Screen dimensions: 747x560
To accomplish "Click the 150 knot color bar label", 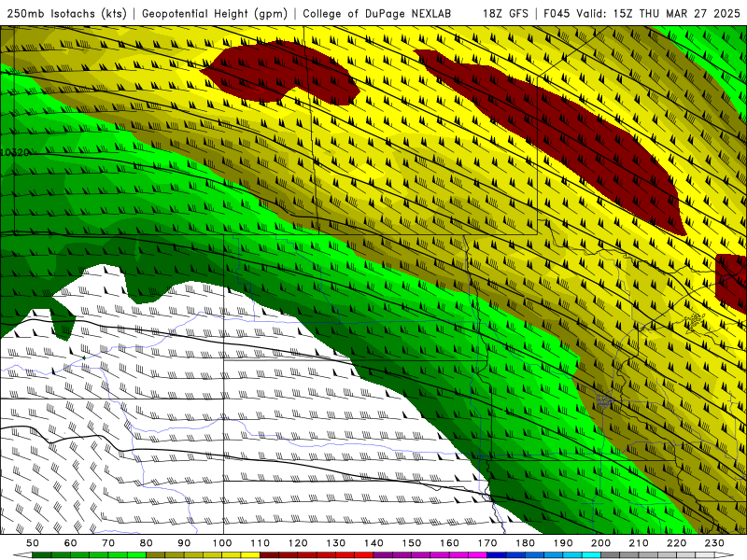I will pyautogui.click(x=411, y=543).
